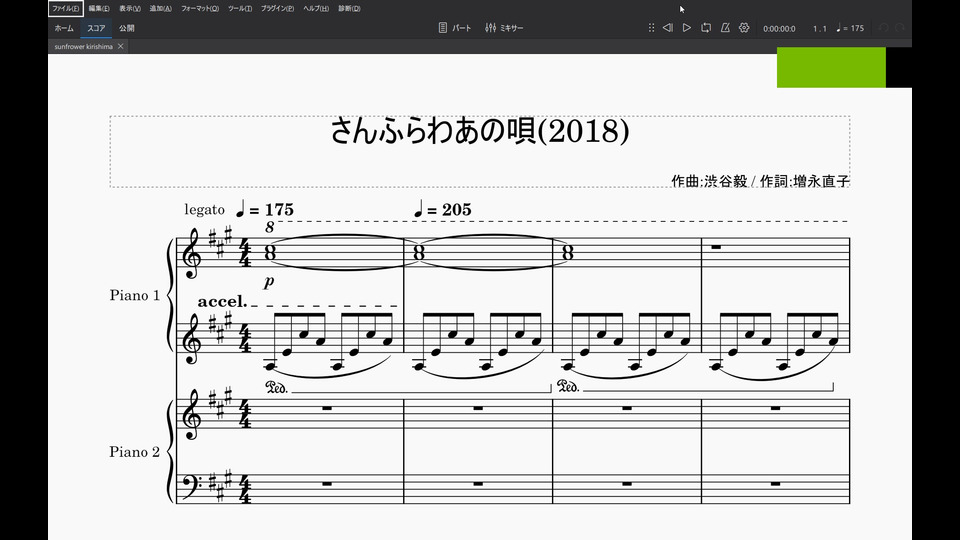Open the ヘルプ(H) menu
This screenshot has height=540, width=960.
316,9
